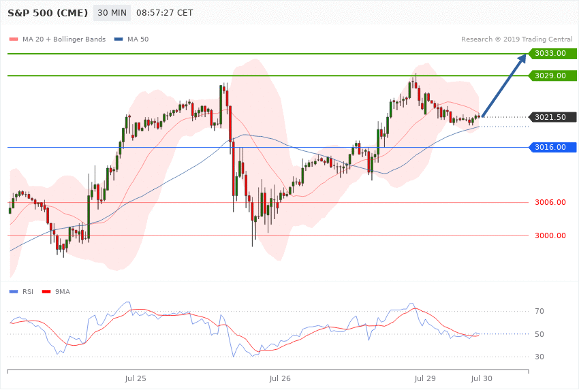The width and height of the screenshot is (579, 392).
Task: Click the 9MA red legend swatch
Action: (46, 292)
